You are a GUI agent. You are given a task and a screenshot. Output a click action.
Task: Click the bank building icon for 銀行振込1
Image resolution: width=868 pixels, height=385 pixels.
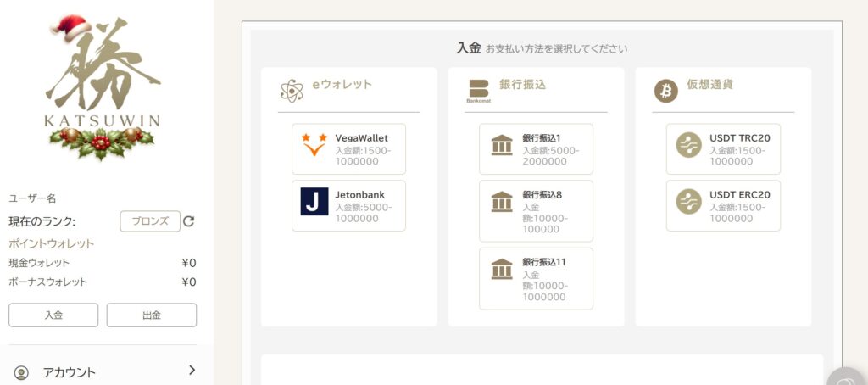coord(502,144)
